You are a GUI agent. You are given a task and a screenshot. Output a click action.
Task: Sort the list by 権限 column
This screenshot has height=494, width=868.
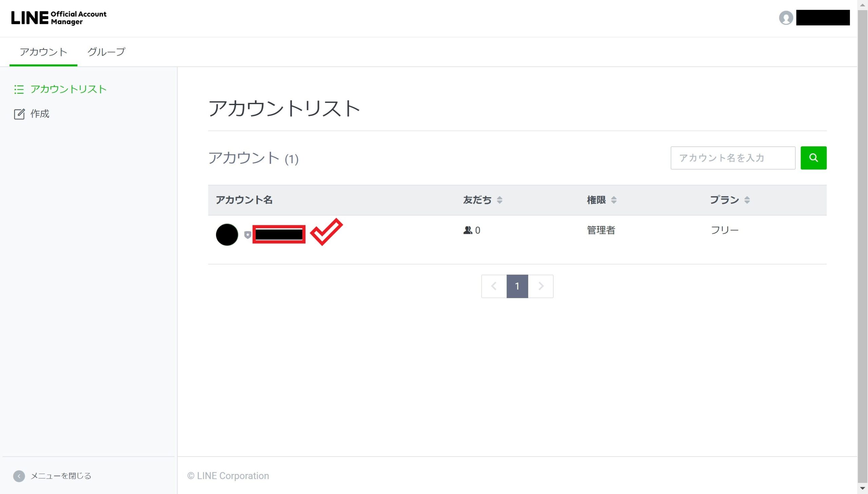coord(614,200)
